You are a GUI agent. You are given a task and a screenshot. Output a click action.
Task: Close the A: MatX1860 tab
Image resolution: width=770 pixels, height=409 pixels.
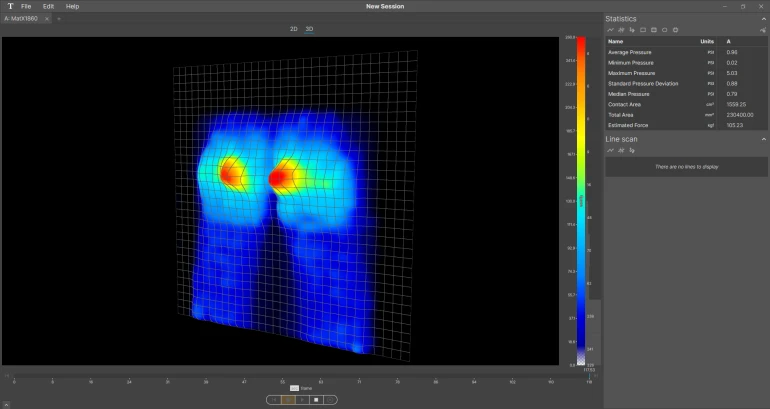pos(47,18)
